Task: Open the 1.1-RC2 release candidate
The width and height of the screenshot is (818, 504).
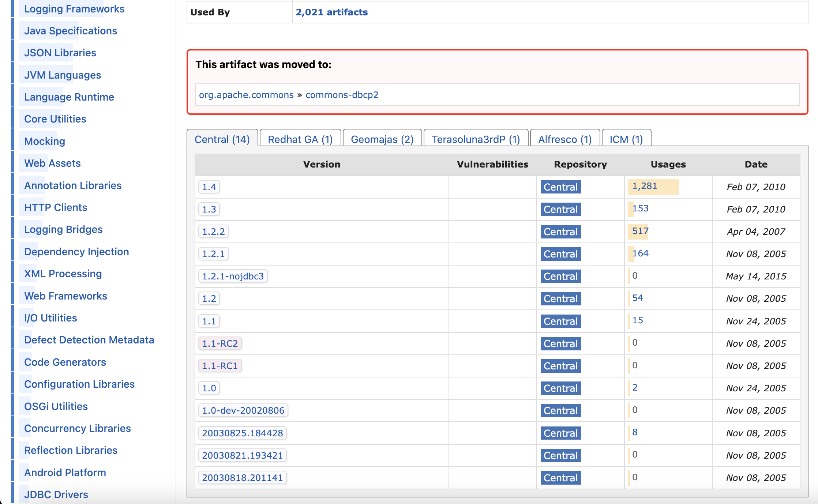Action: pos(219,343)
